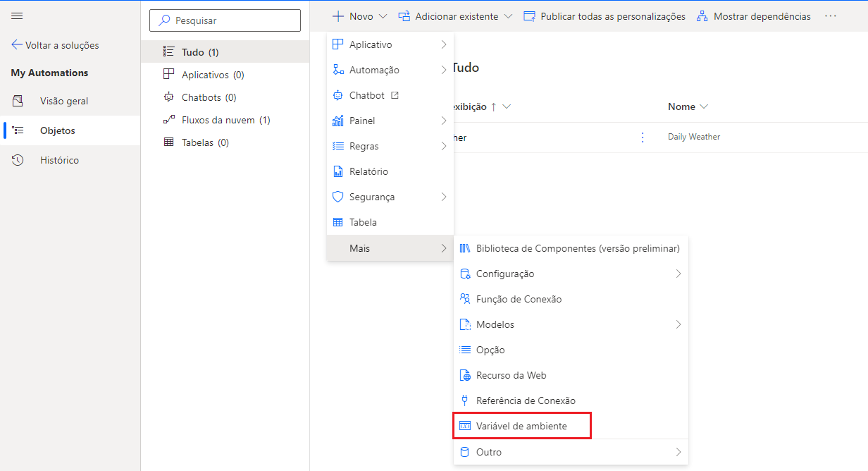Click inside the Pesquisar search field
Viewport: 868px width, 471px height.
pos(225,20)
